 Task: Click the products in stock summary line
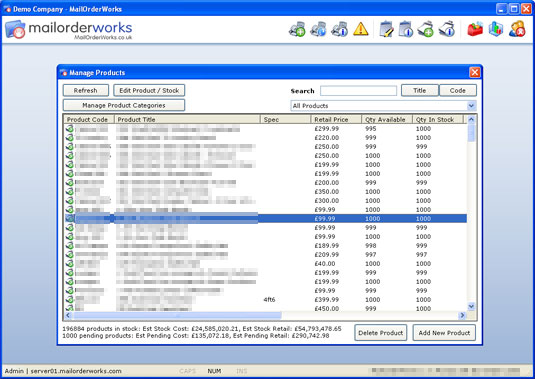tap(202, 329)
